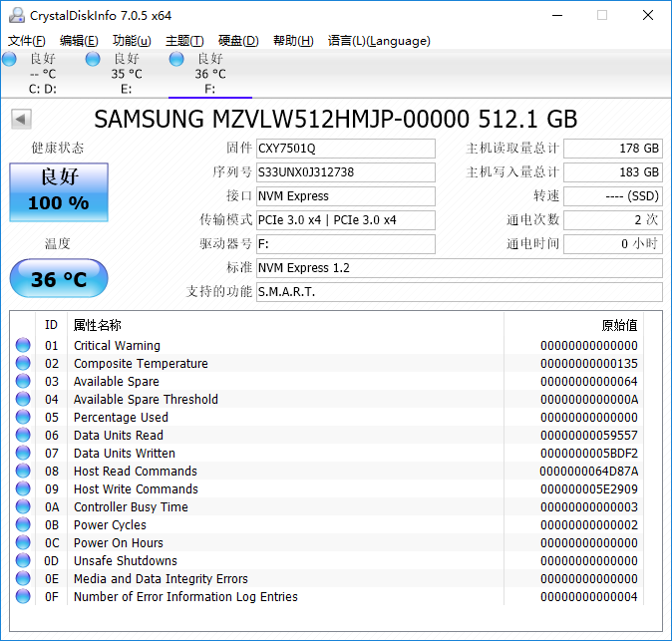Click the CrystalDiskInfo app icon in title bar
Screen dimensions: 672x641
(x=17, y=15)
